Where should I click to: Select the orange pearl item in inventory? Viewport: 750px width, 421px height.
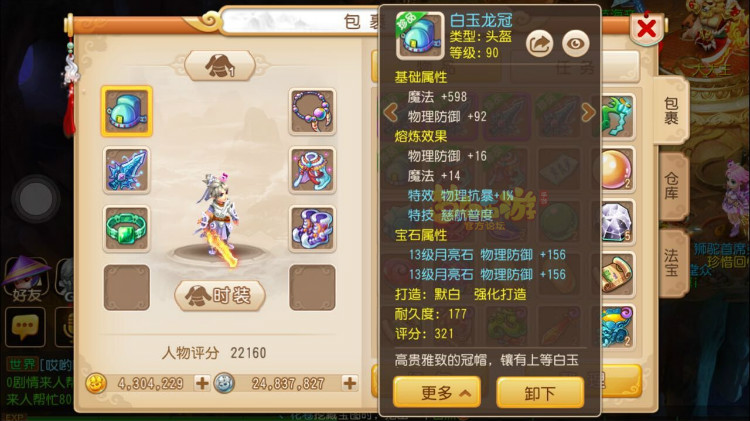pos(616,169)
